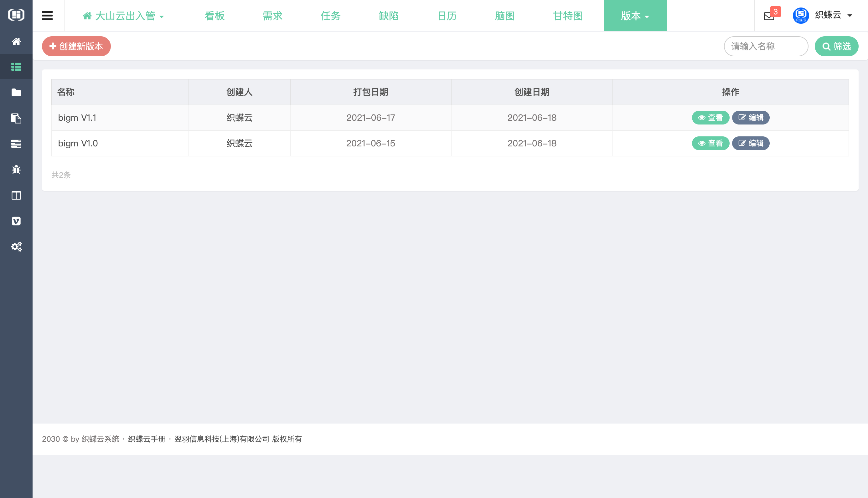The height and width of the screenshot is (498, 868).
Task: Click the folder icon in sidebar
Action: point(16,92)
